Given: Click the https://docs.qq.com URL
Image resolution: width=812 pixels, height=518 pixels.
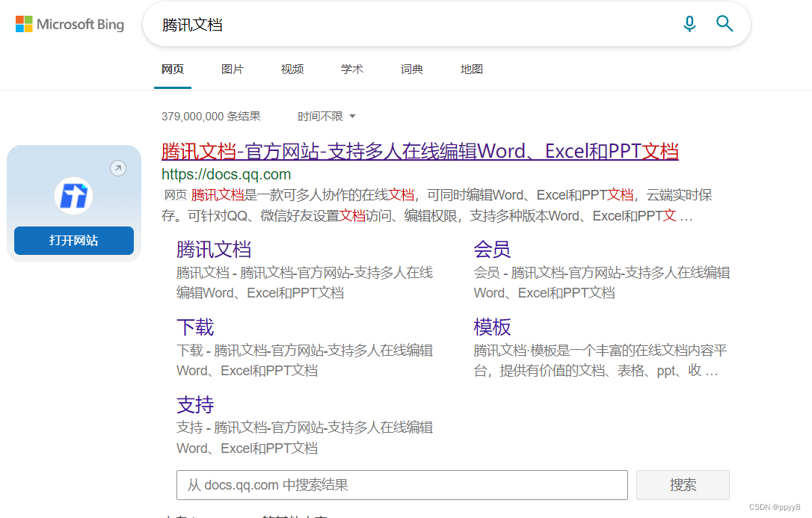Looking at the screenshot, I should pyautogui.click(x=227, y=174).
